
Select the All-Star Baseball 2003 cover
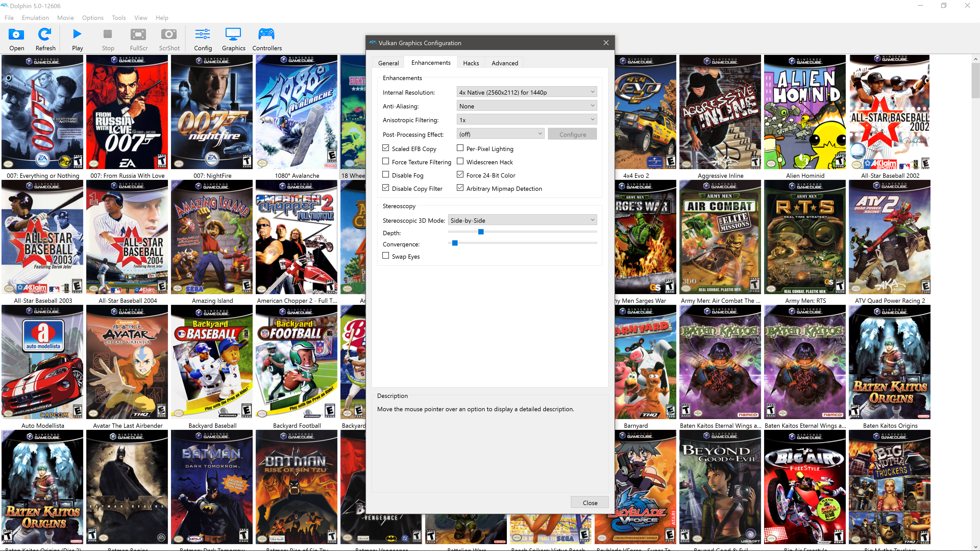click(42, 237)
